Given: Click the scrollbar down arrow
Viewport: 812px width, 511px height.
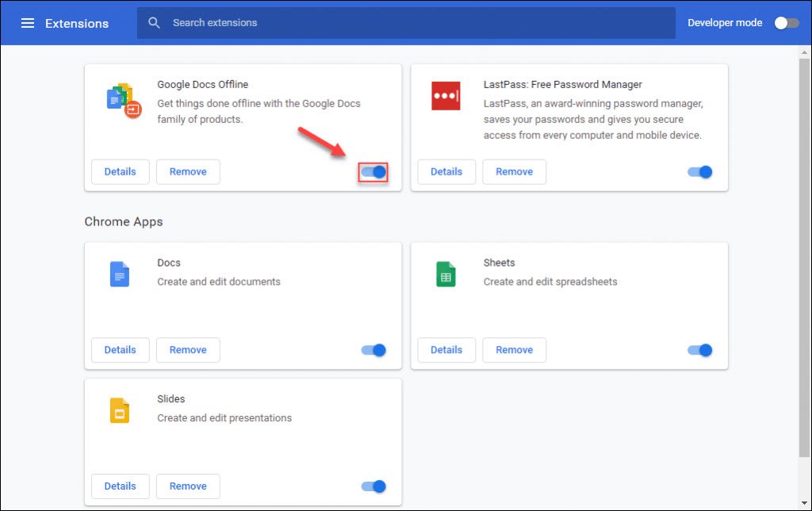Looking at the screenshot, I should tap(804, 503).
